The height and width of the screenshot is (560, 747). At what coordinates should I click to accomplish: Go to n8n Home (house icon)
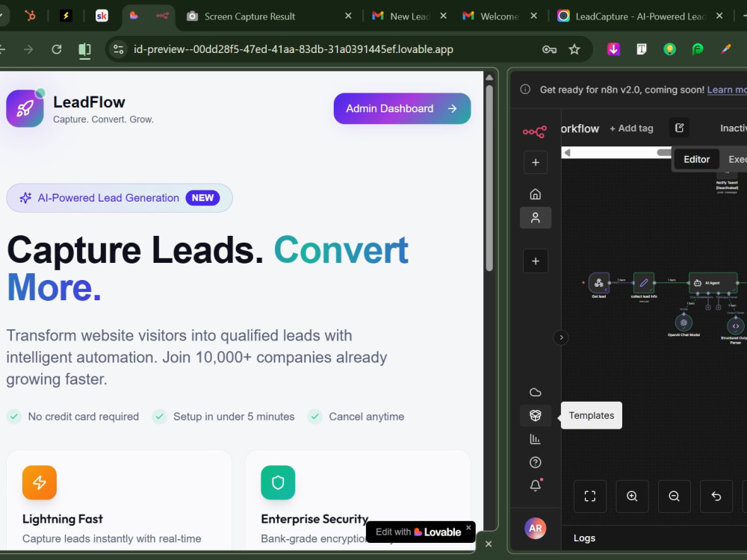(x=536, y=194)
